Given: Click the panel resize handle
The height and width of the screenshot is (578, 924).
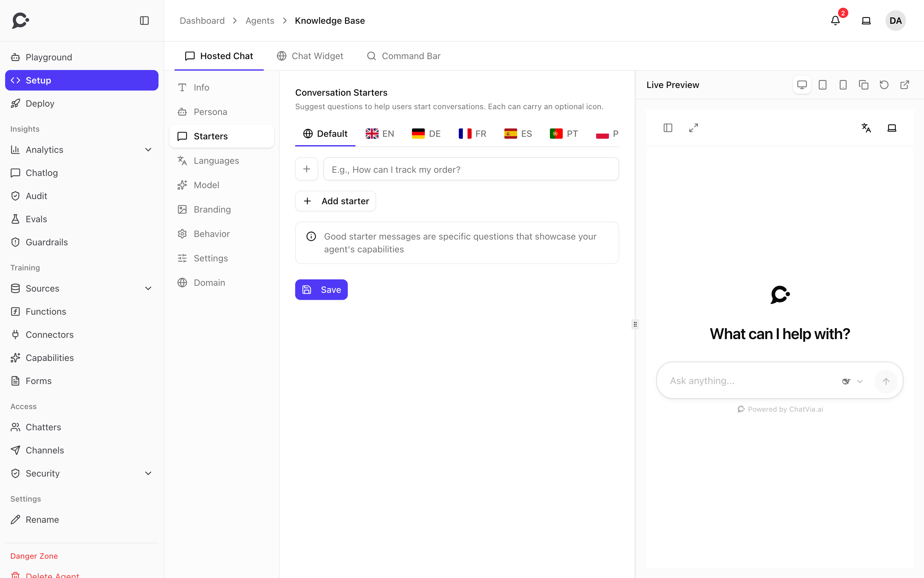Looking at the screenshot, I should tap(635, 324).
